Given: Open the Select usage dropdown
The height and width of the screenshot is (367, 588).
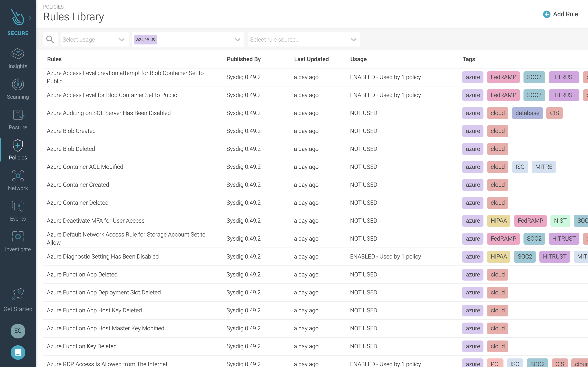Looking at the screenshot, I should click(95, 39).
